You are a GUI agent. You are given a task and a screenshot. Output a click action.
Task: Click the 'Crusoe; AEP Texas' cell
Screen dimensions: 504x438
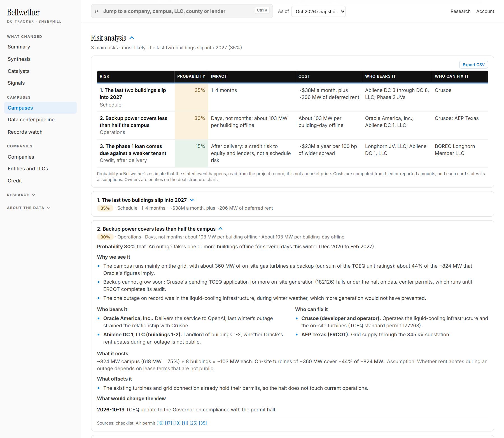[x=460, y=125]
